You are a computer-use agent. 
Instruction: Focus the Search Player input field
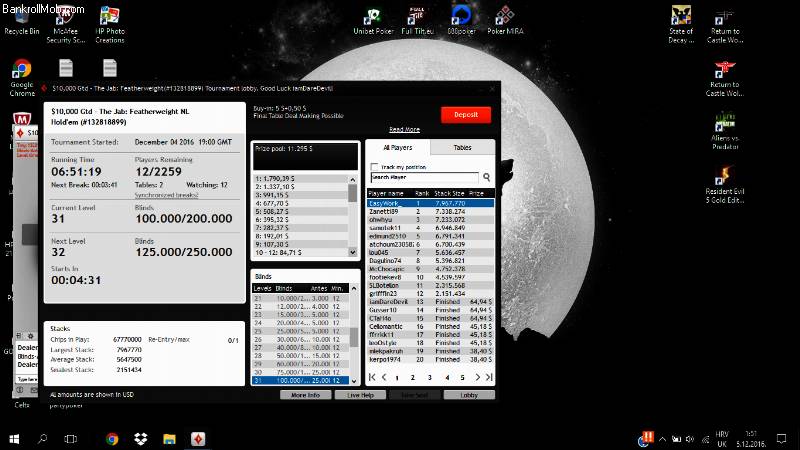(424, 177)
